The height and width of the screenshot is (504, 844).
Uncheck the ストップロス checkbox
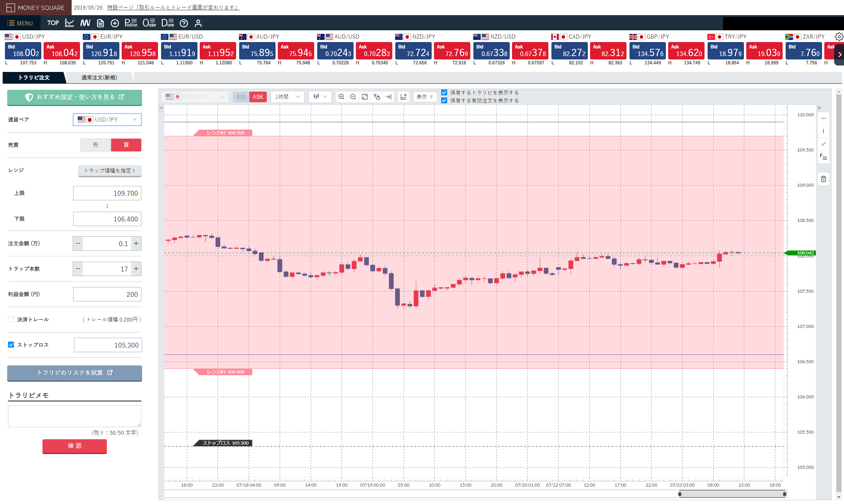click(11, 345)
